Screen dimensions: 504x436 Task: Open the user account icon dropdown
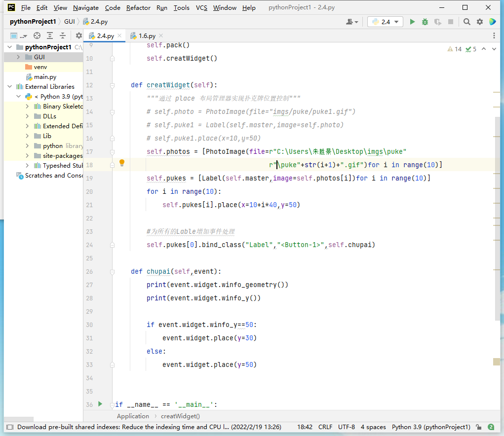(x=352, y=22)
